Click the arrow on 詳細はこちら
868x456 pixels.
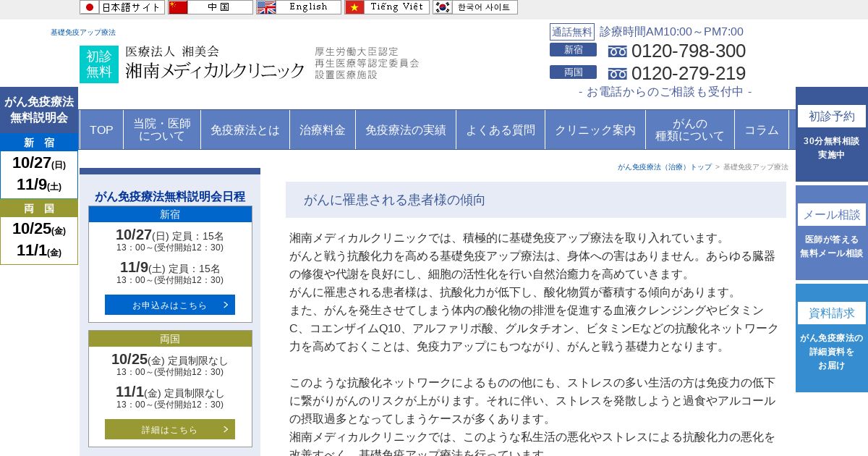[x=226, y=429]
